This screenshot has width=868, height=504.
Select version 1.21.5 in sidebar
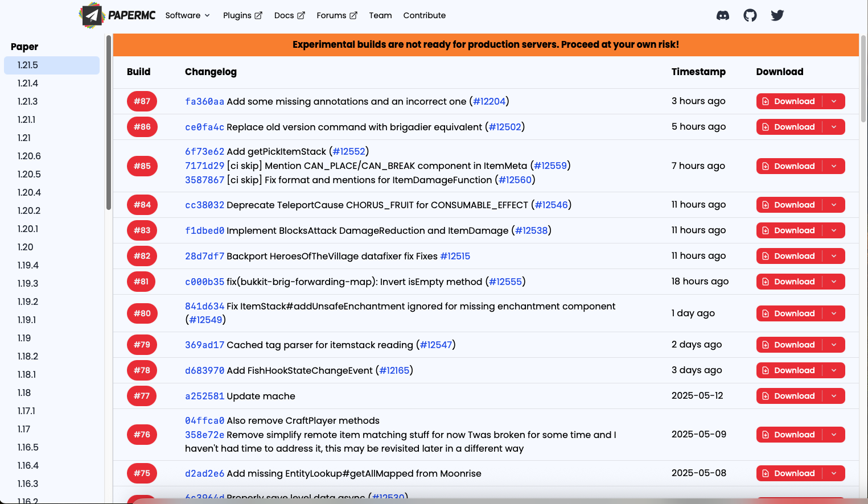[x=52, y=65]
